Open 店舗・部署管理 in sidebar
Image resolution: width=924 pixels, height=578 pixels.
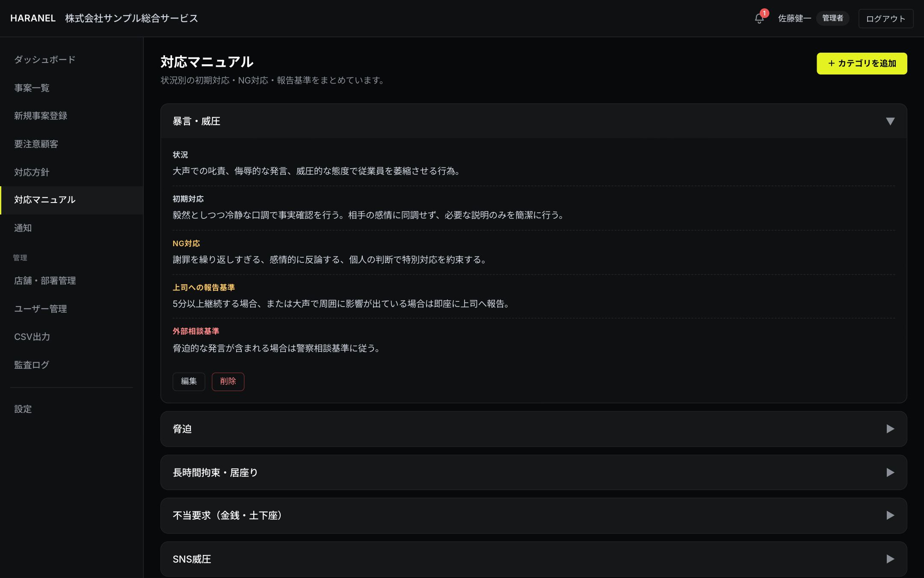tap(72, 280)
